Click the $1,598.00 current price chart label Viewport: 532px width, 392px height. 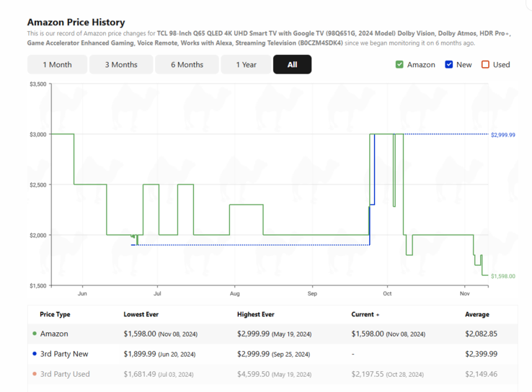click(502, 276)
